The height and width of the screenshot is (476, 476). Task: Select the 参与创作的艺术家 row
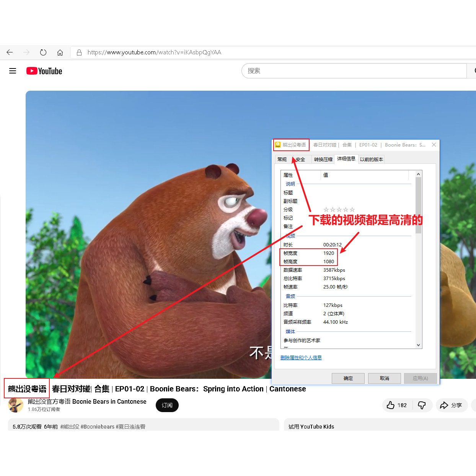coord(347,340)
